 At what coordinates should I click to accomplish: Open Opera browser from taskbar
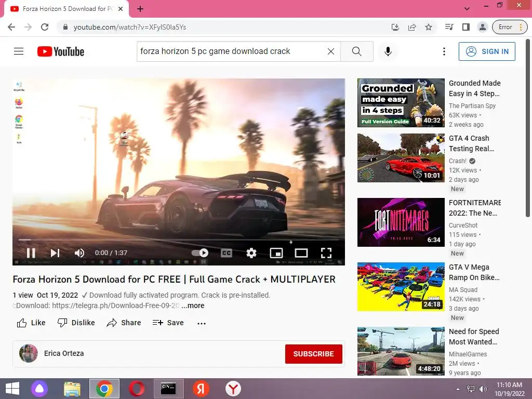click(x=137, y=389)
